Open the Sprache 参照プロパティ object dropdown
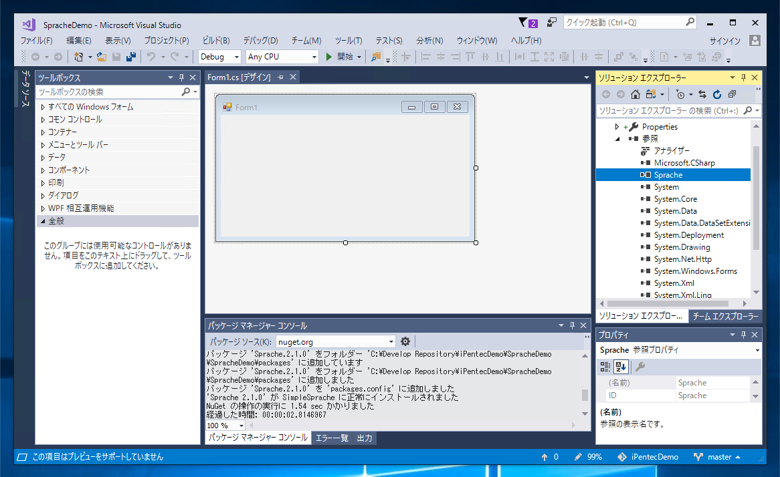Image resolution: width=780 pixels, height=477 pixels. click(x=757, y=350)
